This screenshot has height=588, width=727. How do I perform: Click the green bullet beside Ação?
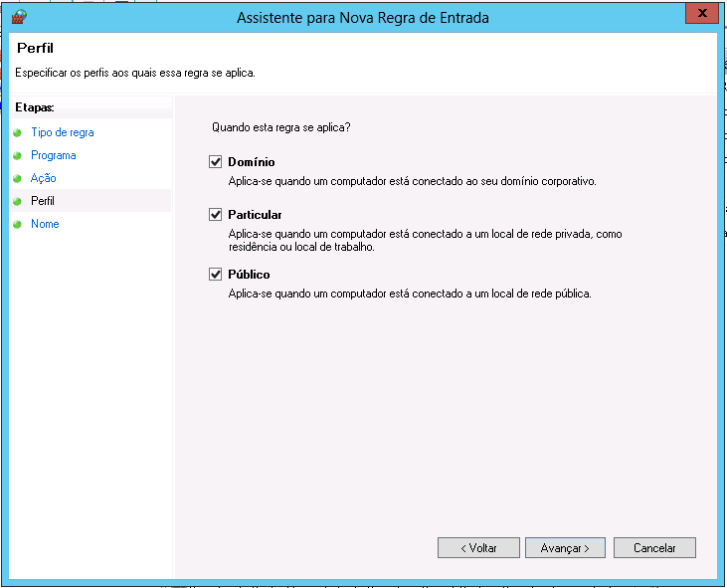coord(17,178)
